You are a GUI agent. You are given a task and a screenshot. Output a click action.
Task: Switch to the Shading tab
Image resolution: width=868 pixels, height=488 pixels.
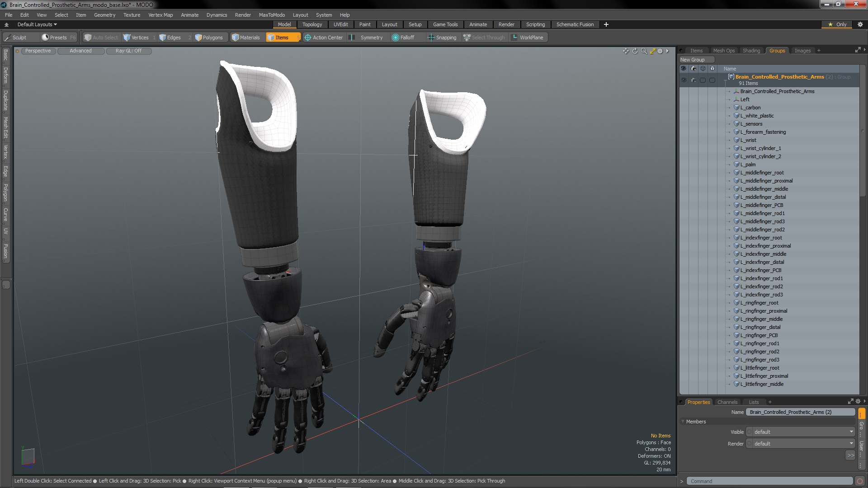point(751,51)
